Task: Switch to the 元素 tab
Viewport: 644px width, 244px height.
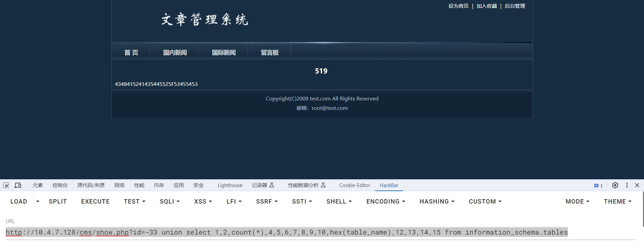Action: point(38,185)
